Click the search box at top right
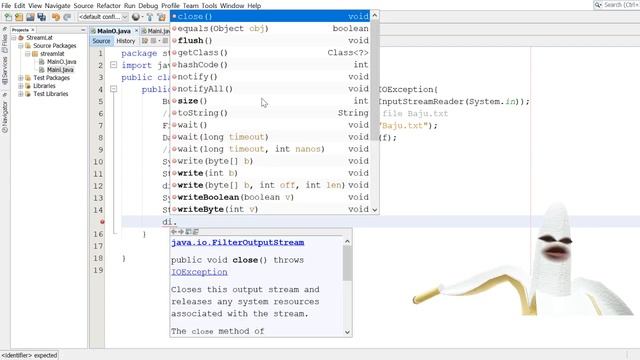 tap(617, 5)
